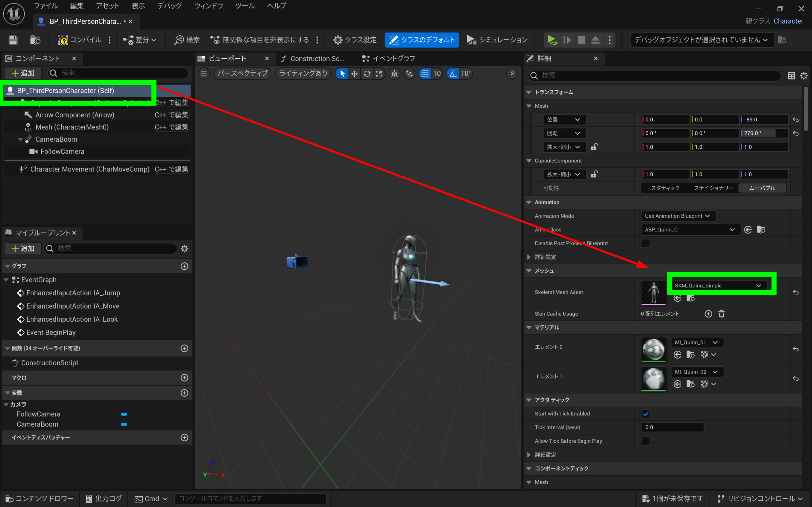Open the SKM_Quinn_Simple mesh dropdown
Image resolution: width=812 pixels, height=507 pixels.
[x=718, y=286]
